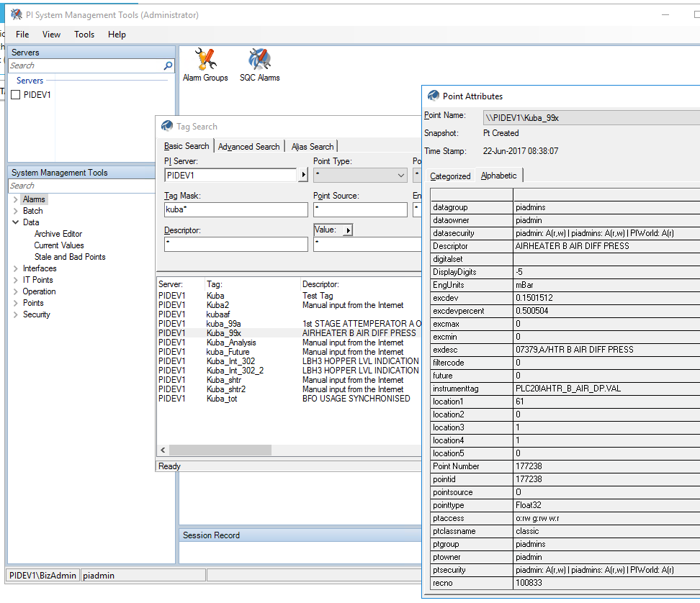Expand the Interfaces tree node
This screenshot has width=700, height=603.
pos(16,268)
